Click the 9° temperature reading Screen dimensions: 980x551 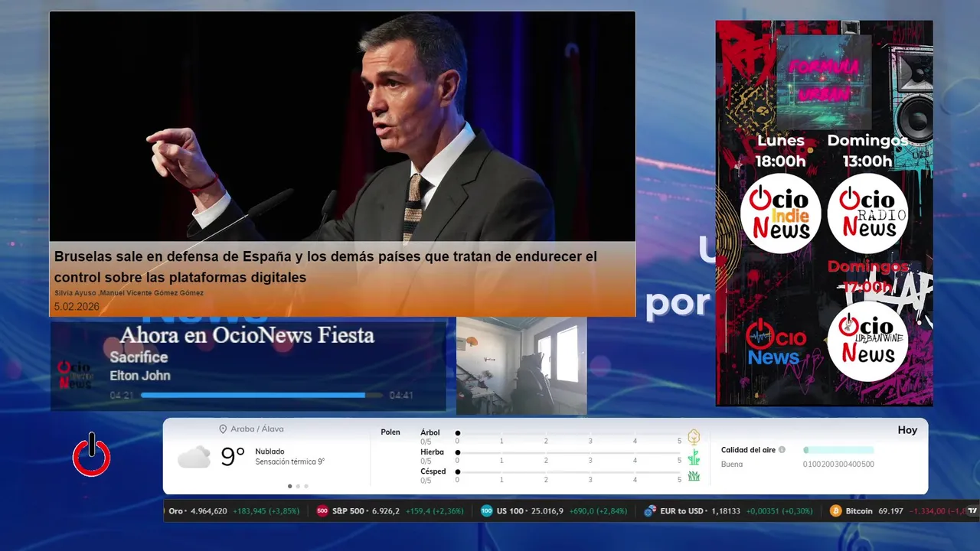pyautogui.click(x=233, y=457)
